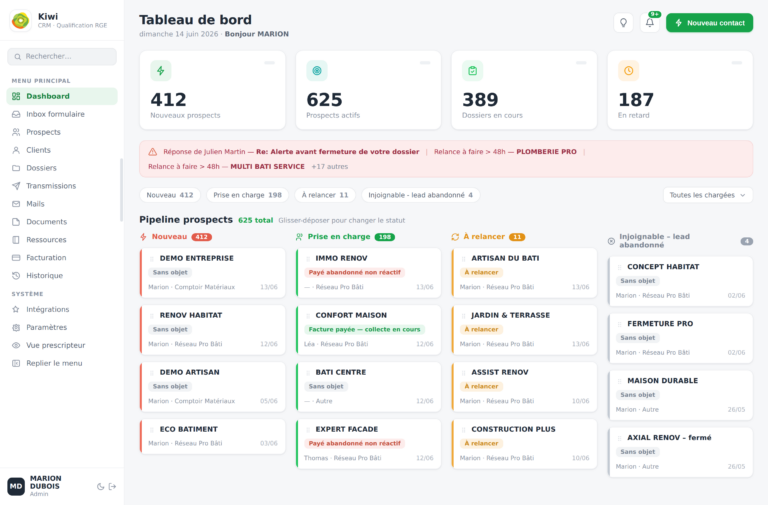The image size is (768, 505).
Task: Click the Prise en charge column icon
Action: [x=299, y=237]
